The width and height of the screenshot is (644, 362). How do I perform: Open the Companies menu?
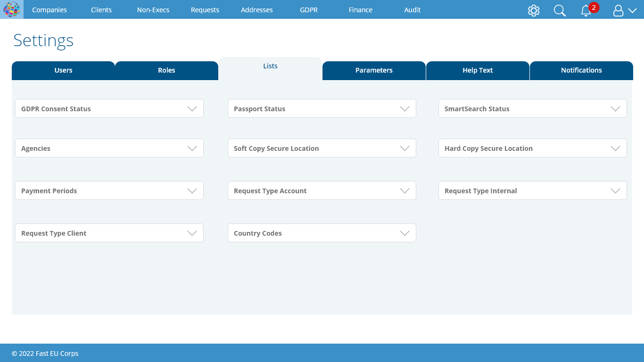[50, 10]
